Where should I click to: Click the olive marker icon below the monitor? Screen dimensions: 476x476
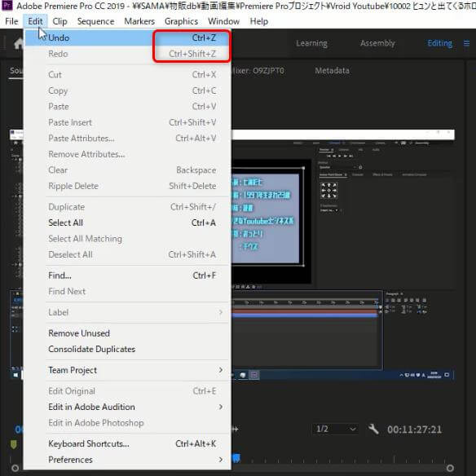[x=14, y=444]
